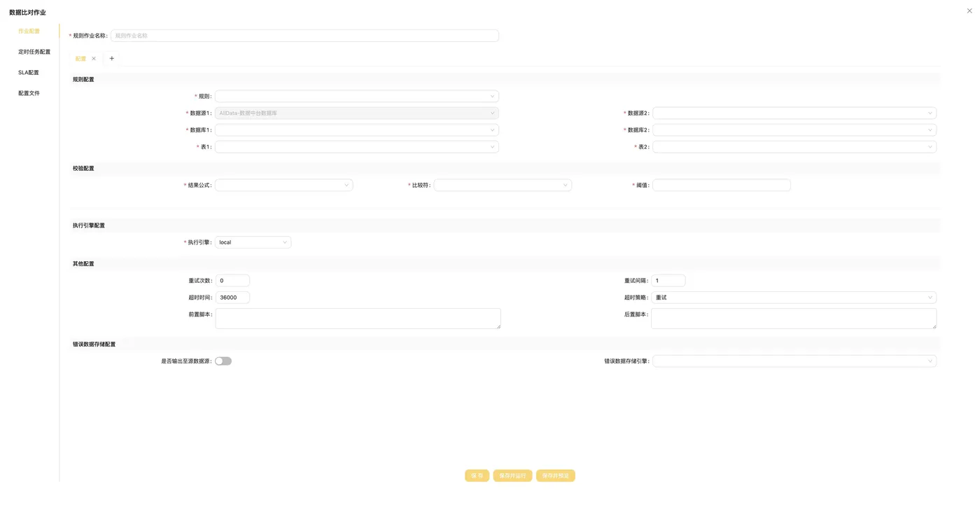Viewport: 980px width, 509px height.
Task: Open the 规则 dropdown
Action: [x=357, y=96]
